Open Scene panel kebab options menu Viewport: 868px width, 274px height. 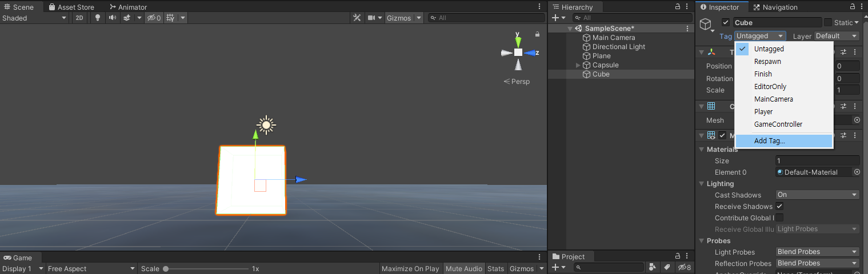[x=539, y=7]
